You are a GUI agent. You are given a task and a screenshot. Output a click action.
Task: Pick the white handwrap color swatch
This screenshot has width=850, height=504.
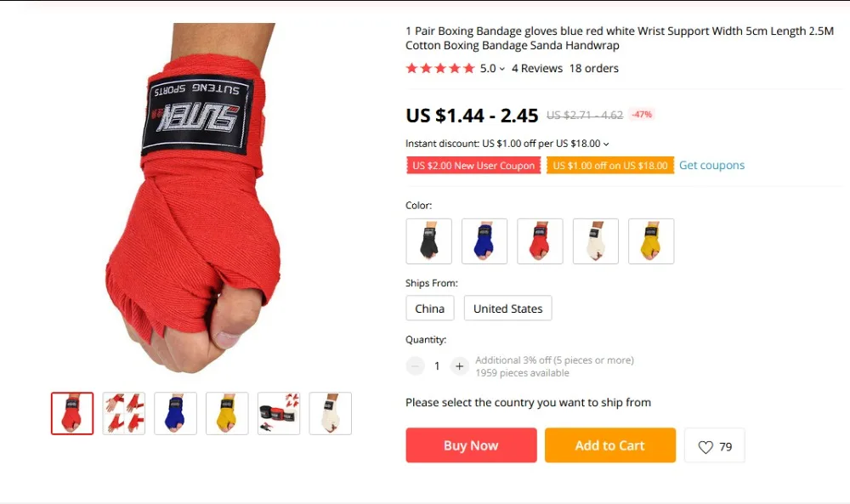coord(596,241)
